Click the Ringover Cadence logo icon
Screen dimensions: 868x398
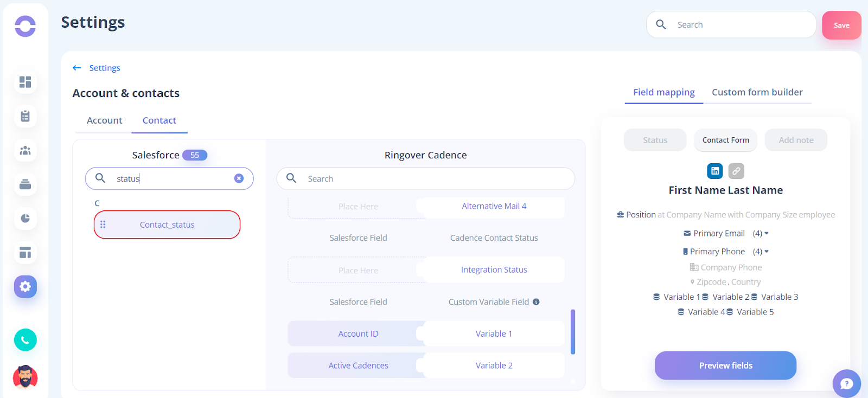tap(25, 26)
